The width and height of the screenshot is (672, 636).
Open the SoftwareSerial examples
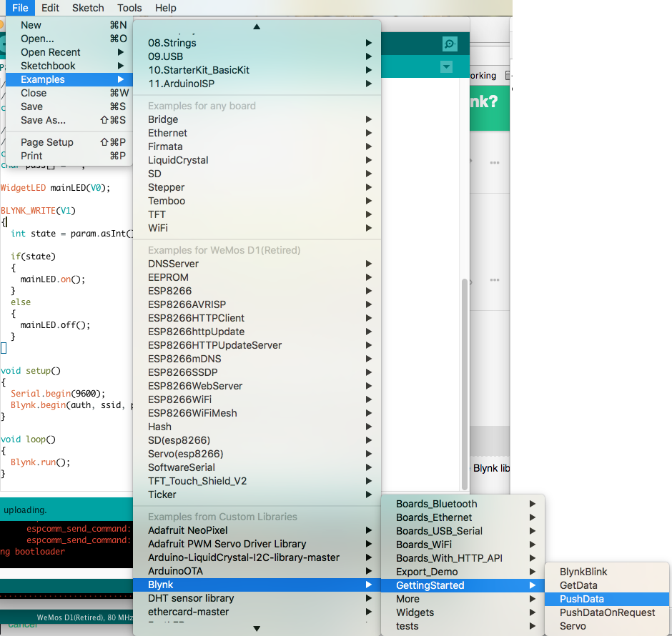tap(257, 467)
